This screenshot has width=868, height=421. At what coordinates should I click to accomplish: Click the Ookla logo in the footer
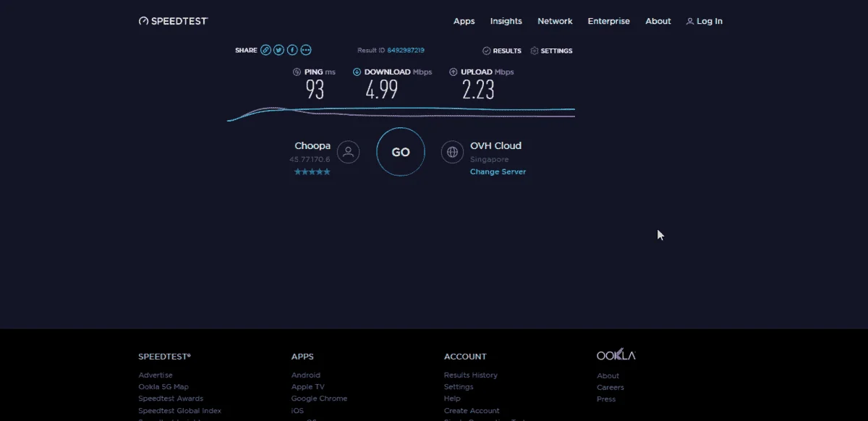click(x=616, y=354)
